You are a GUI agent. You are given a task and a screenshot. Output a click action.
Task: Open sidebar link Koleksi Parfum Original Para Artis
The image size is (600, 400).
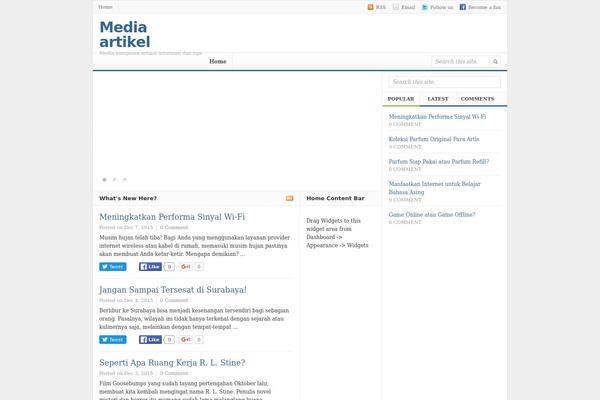434,139
